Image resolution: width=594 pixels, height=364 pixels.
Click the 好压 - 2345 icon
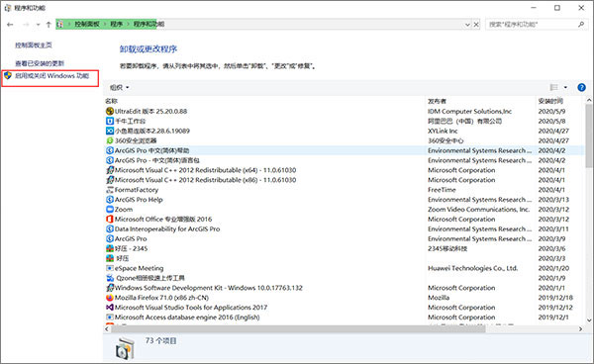pyautogui.click(x=110, y=248)
